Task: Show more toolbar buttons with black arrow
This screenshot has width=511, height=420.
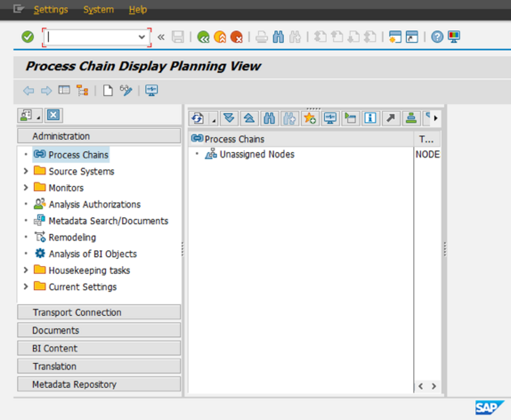Action: (436, 118)
